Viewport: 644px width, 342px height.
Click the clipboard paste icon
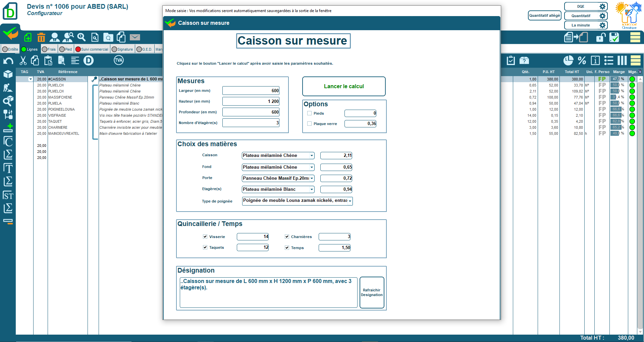pyautogui.click(x=48, y=60)
